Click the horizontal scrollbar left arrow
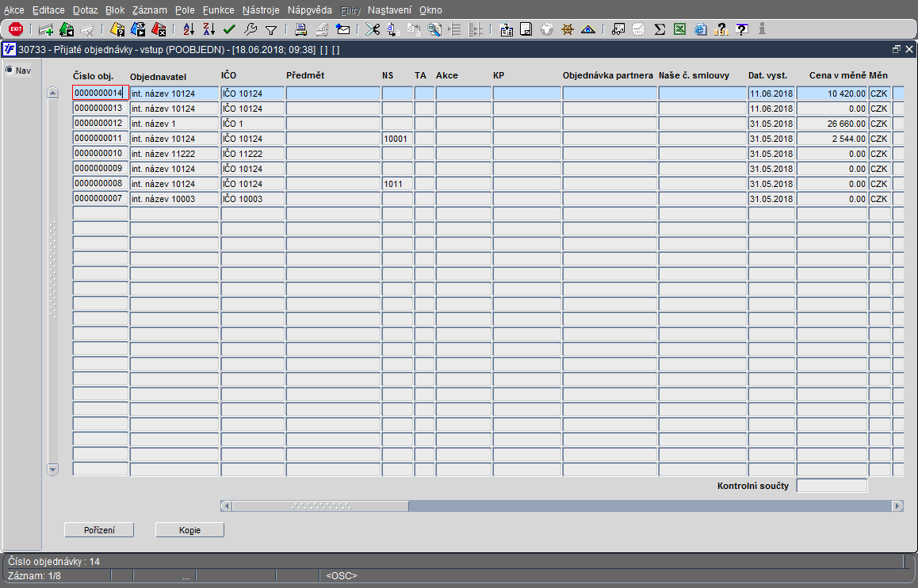 tap(227, 506)
